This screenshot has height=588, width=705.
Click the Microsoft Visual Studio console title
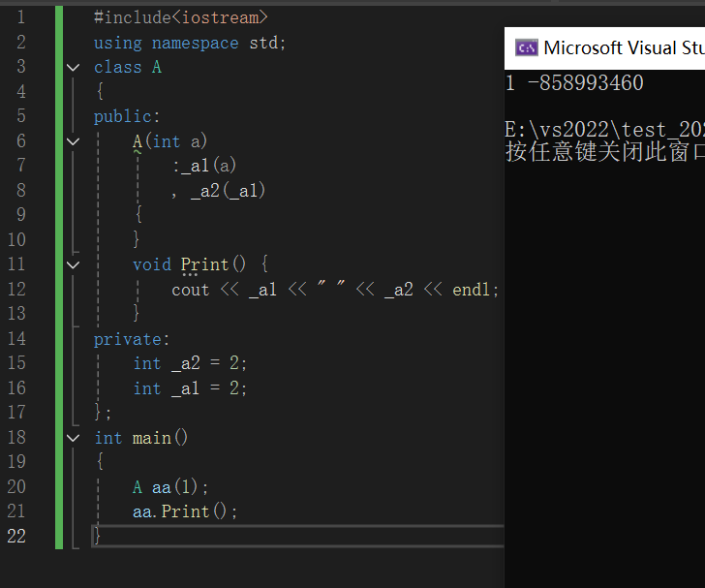[624, 47]
